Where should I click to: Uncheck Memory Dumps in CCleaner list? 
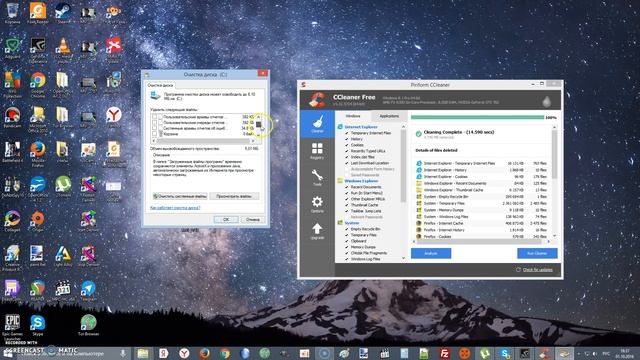point(347,247)
